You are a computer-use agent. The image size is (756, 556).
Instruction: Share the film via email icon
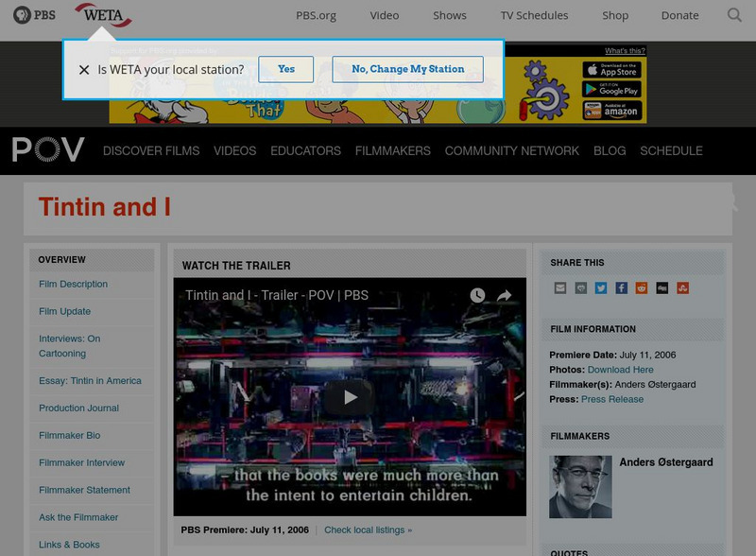[560, 287]
